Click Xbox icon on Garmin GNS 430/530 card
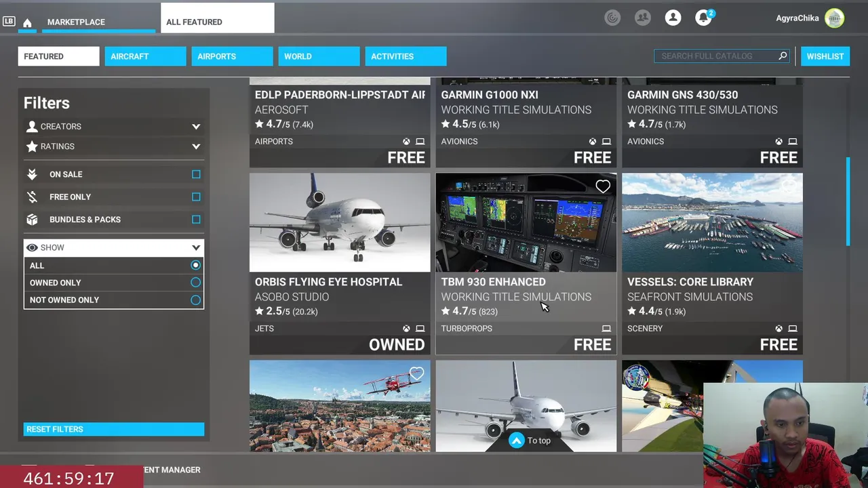This screenshot has height=488, width=868. click(x=778, y=142)
